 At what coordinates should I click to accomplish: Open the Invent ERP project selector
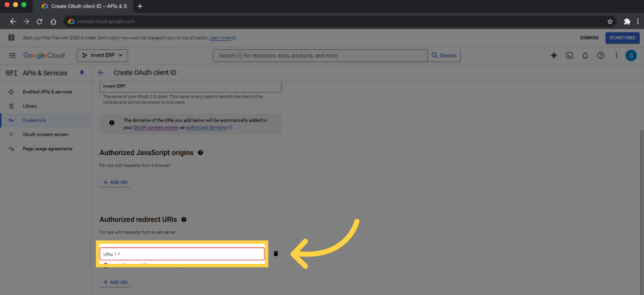(x=102, y=56)
